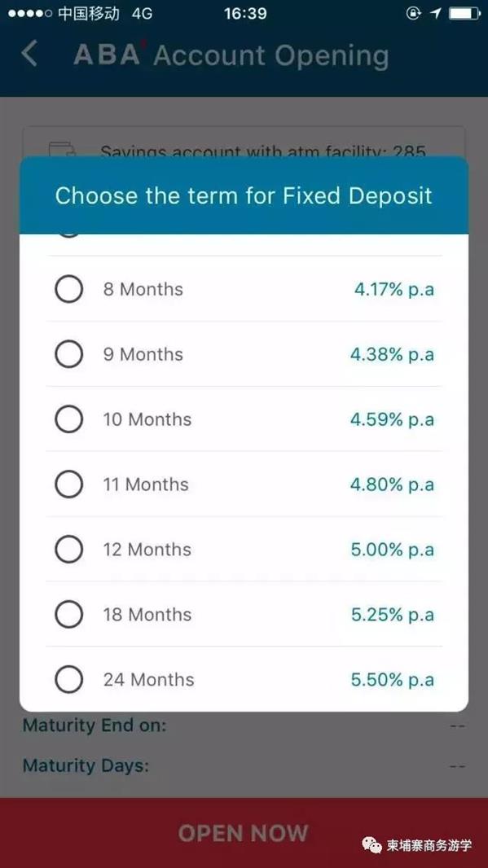Tap the wallet icon beside savings account

(61, 150)
